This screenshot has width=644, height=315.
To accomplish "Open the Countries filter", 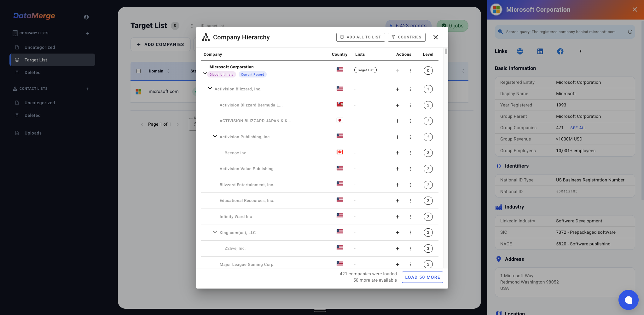I will pyautogui.click(x=406, y=37).
